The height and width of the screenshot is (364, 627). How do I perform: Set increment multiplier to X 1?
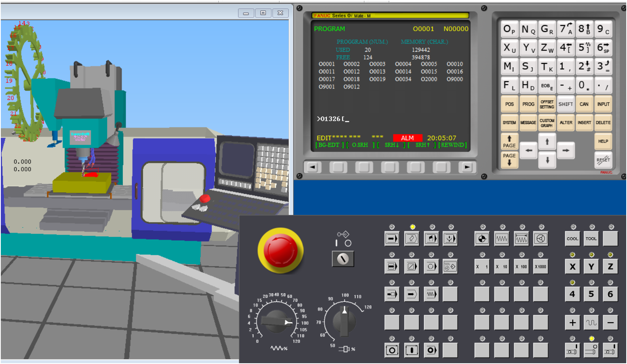[482, 266]
